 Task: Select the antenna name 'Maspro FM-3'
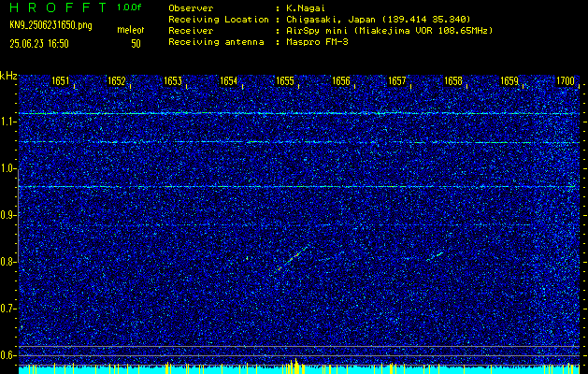317,42
